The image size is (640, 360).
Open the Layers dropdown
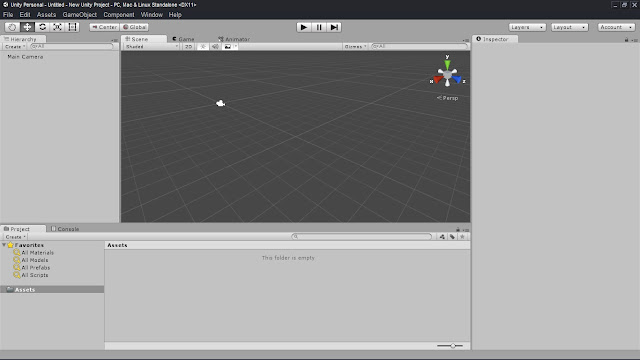(527, 27)
